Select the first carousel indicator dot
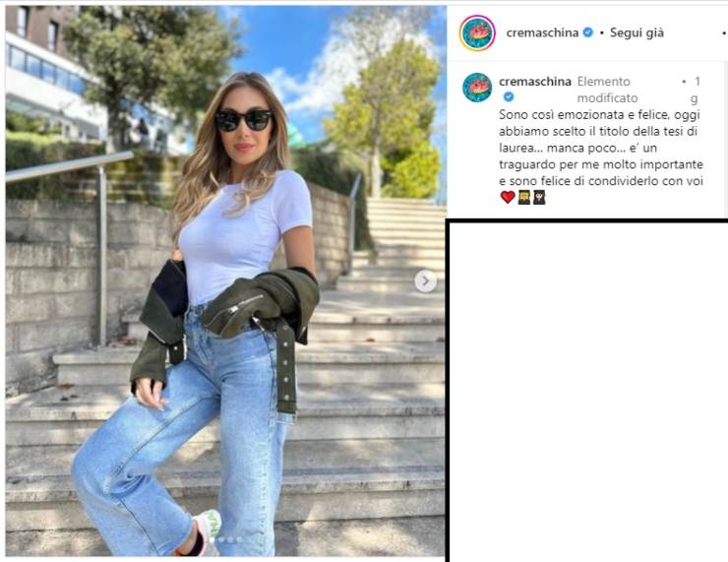Screen dimensions: 728x562 click(212, 539)
